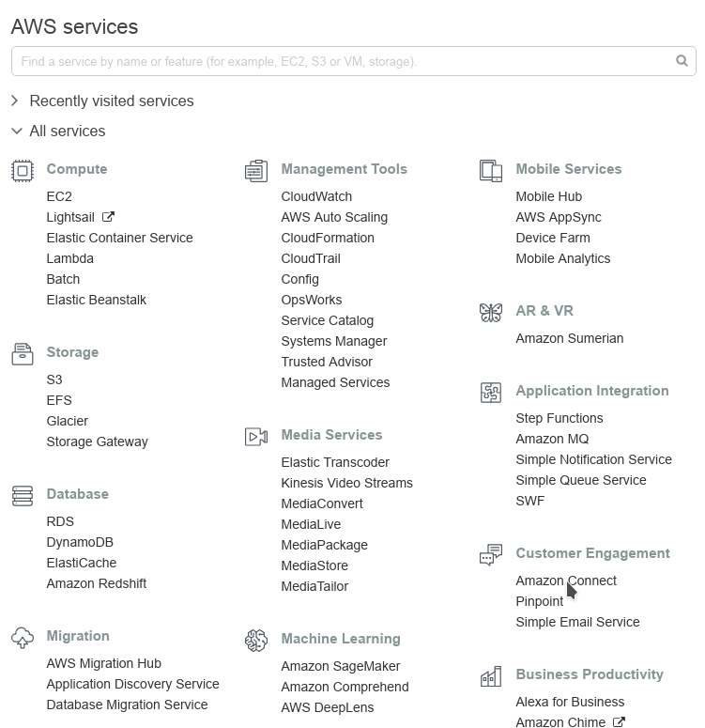
Task: Click the Machine Learning brain icon
Action: pyautogui.click(x=256, y=641)
